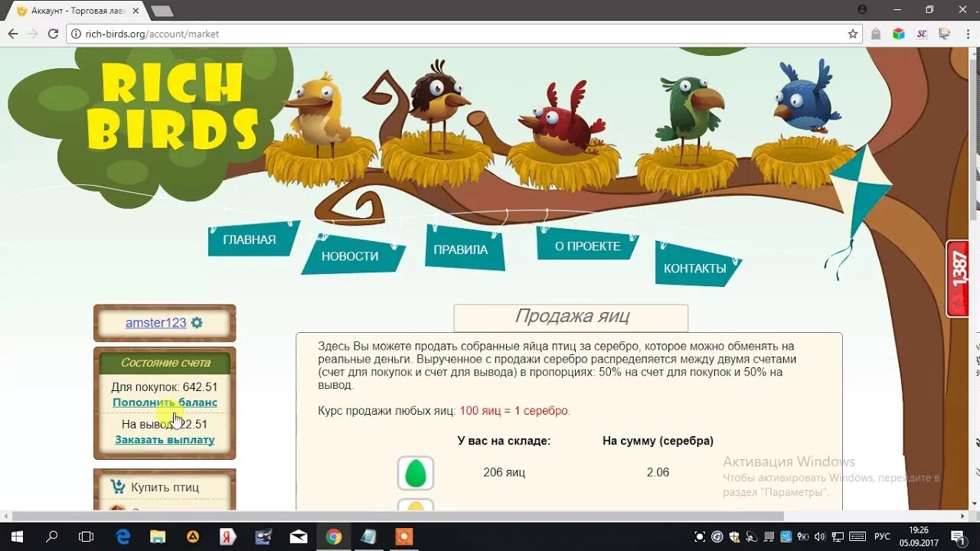Click the gear icon next to amster123

[197, 323]
